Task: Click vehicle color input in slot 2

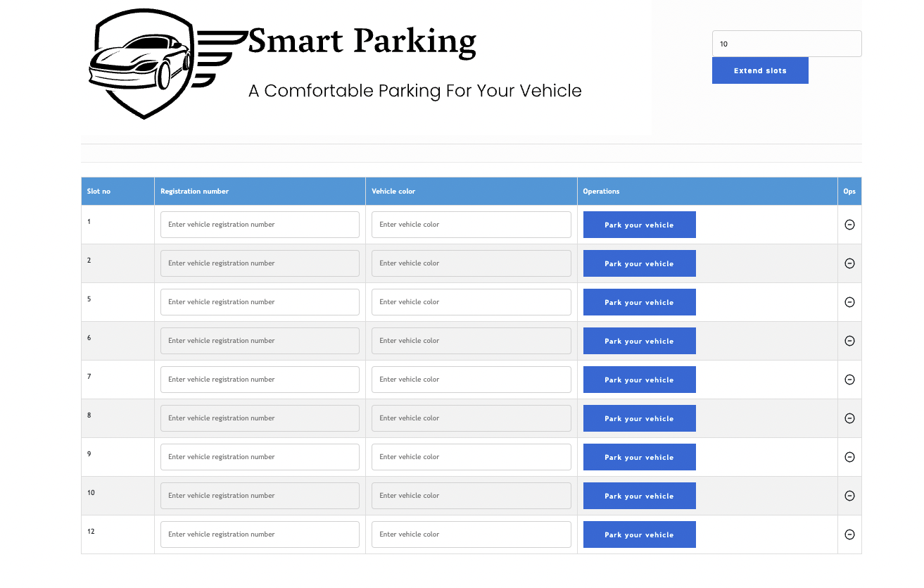Action: pos(472,263)
